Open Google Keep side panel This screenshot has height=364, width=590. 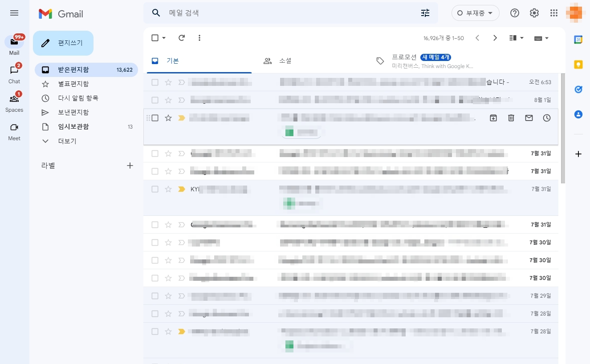(x=578, y=65)
